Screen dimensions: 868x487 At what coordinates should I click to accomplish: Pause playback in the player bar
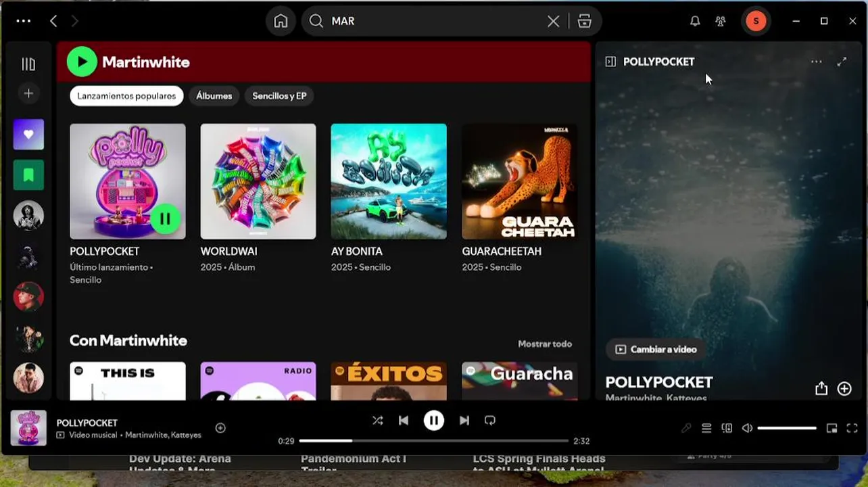(434, 421)
